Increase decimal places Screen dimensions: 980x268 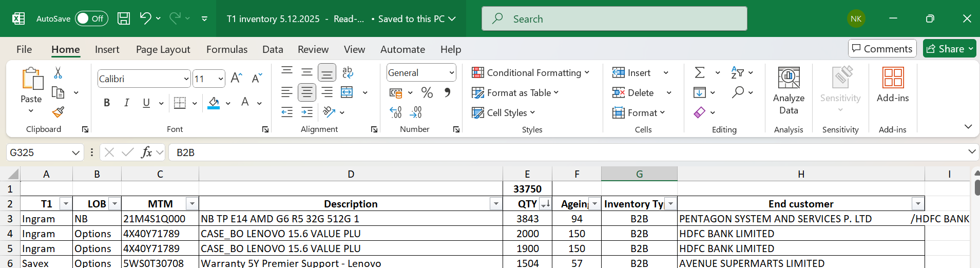[395, 112]
